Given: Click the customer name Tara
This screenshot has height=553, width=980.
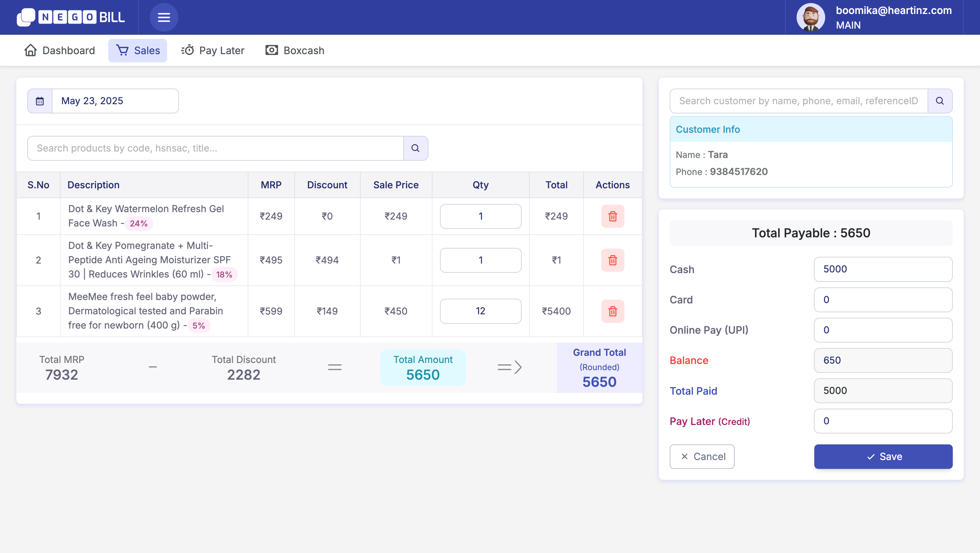Looking at the screenshot, I should click(718, 155).
